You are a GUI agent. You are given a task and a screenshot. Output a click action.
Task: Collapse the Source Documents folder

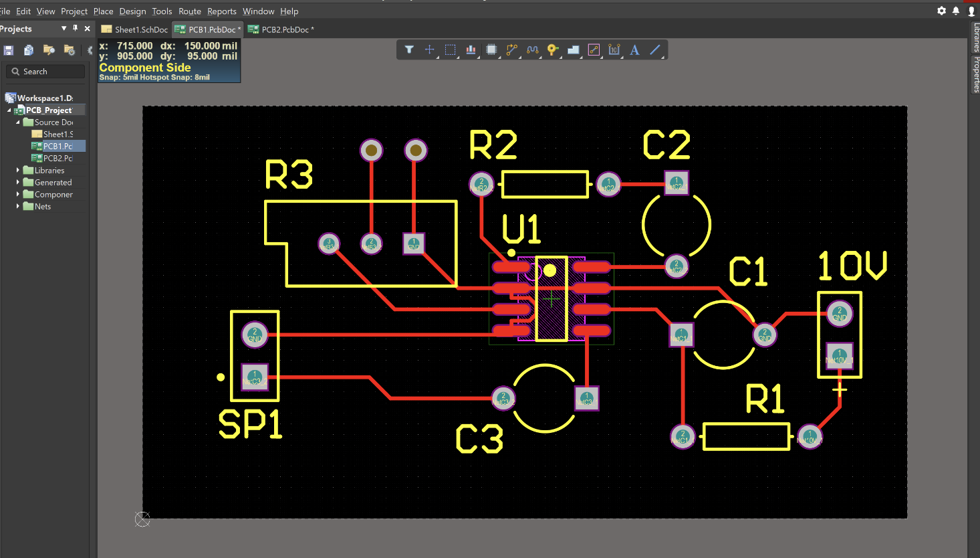(18, 122)
